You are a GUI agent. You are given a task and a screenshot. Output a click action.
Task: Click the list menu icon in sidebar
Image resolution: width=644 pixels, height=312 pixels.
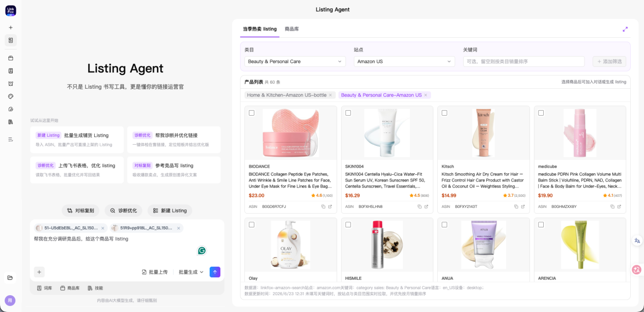point(11,139)
